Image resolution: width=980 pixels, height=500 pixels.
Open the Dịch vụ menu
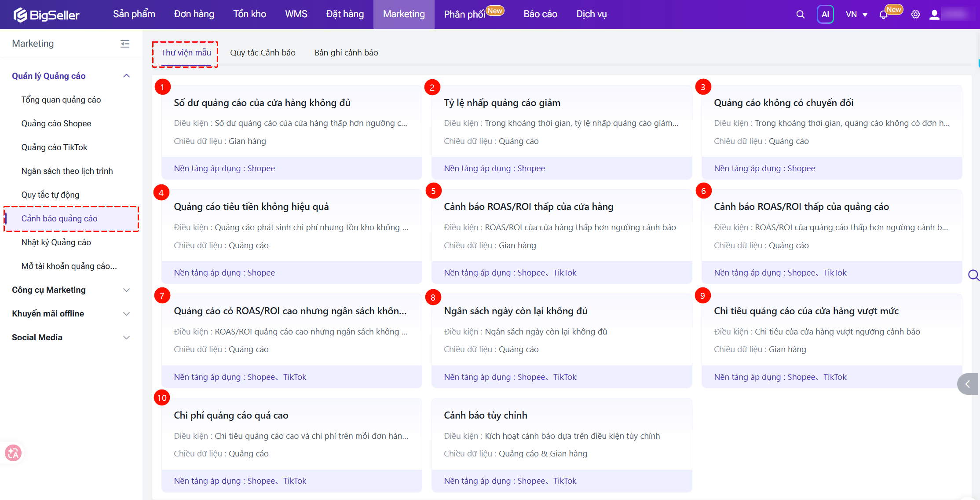coord(592,14)
